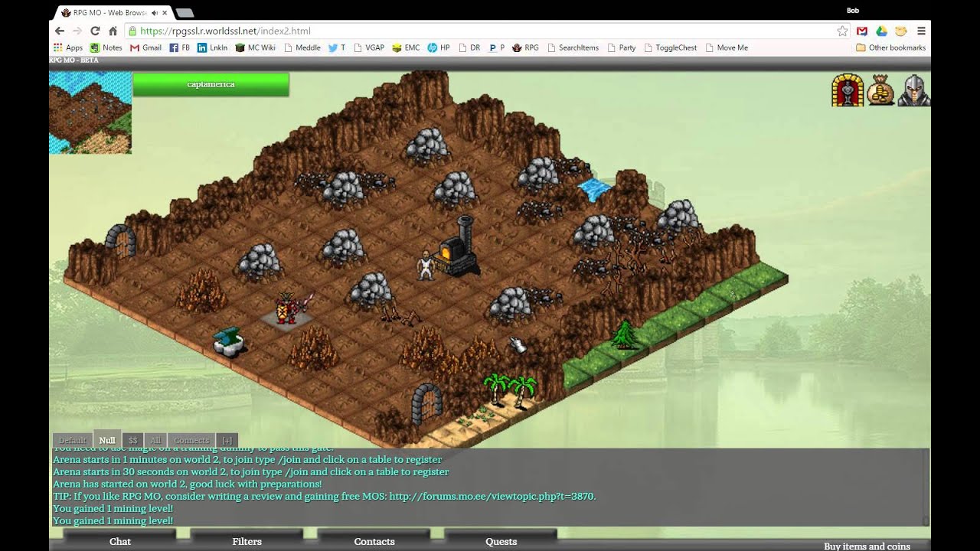
Task: Open the MC Wiki bookmark
Action: (255, 47)
